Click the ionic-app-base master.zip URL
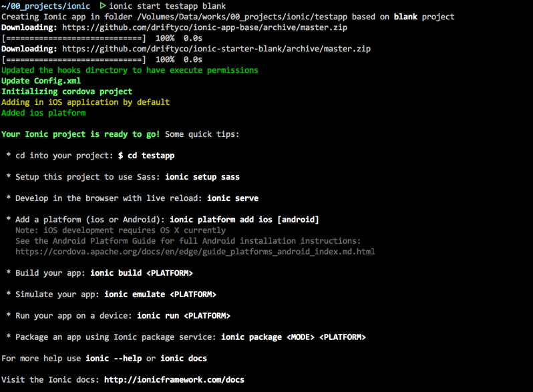This screenshot has height=392, width=533. (x=204, y=27)
